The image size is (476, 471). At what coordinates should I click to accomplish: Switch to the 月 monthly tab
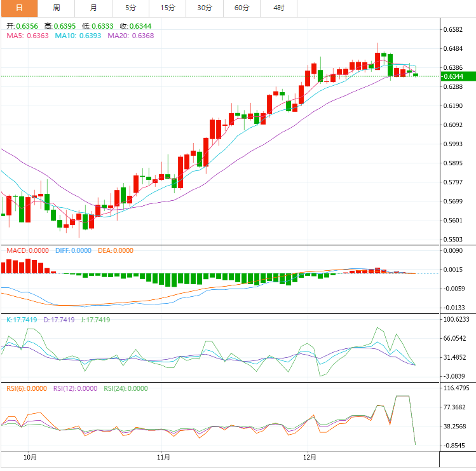point(93,8)
